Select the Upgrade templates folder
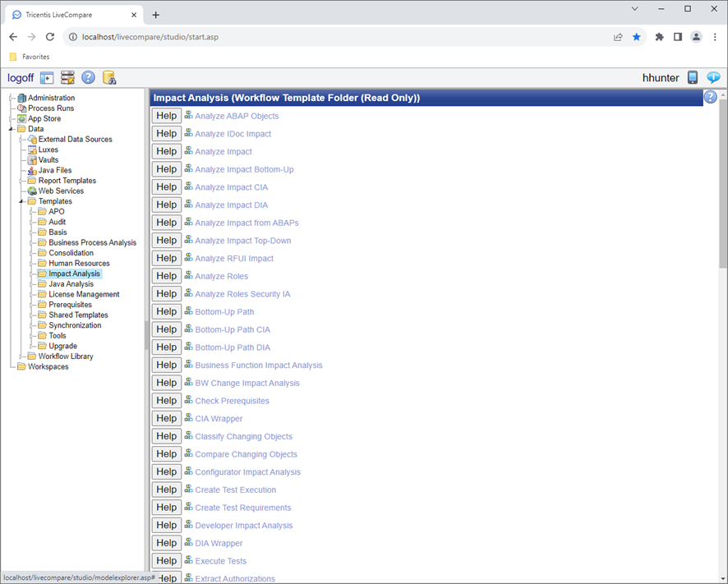 click(63, 347)
